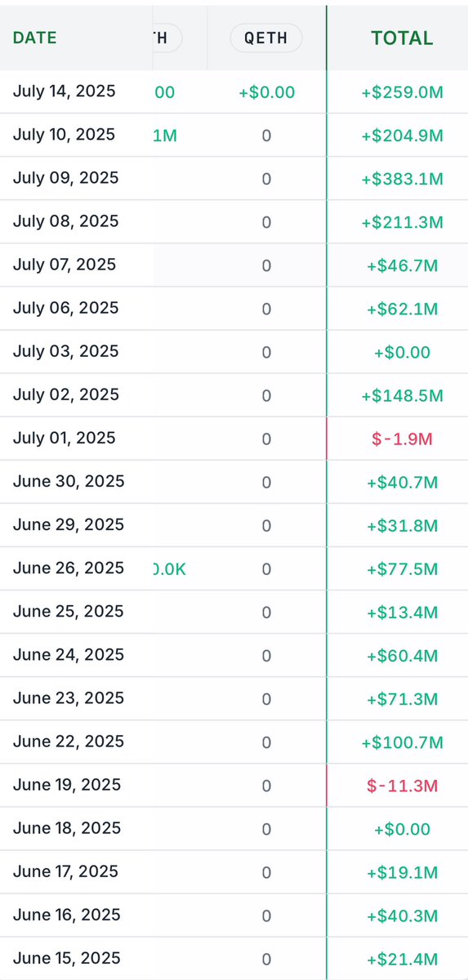
Task: Click the red $-11.3M total value
Action: point(402,786)
